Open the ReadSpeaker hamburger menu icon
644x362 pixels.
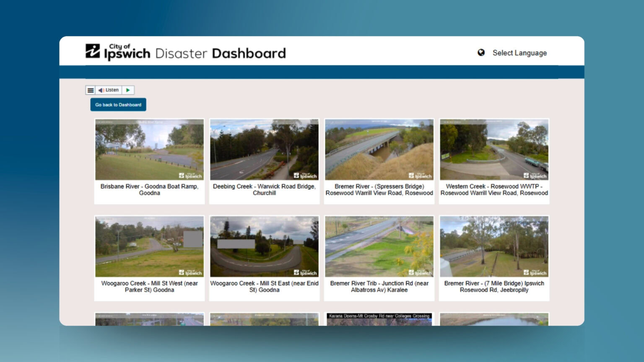91,90
